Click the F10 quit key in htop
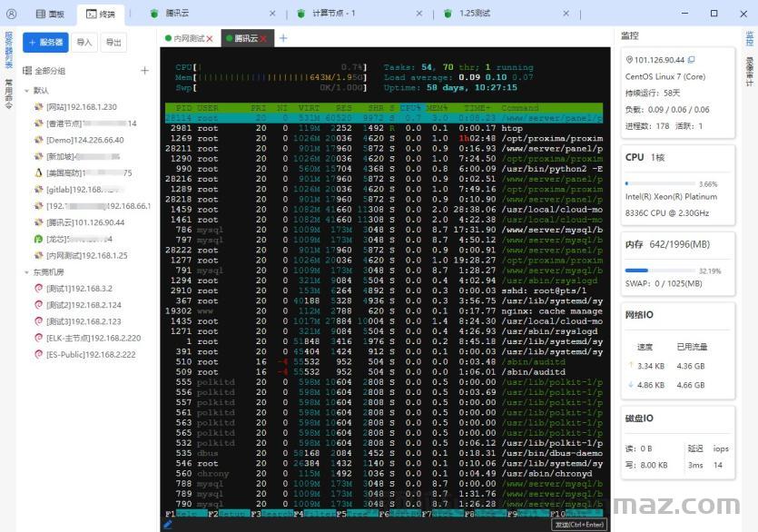The width and height of the screenshot is (758, 532). (576, 514)
